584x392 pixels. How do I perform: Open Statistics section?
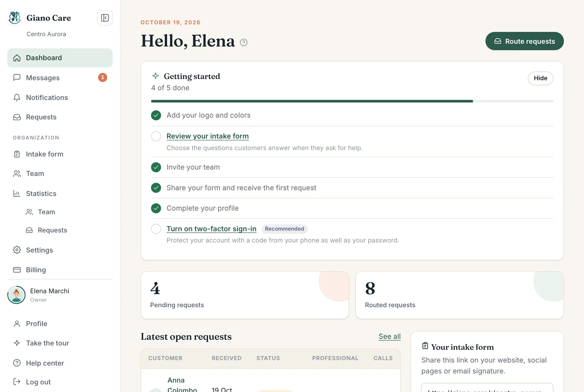[x=60, y=194]
